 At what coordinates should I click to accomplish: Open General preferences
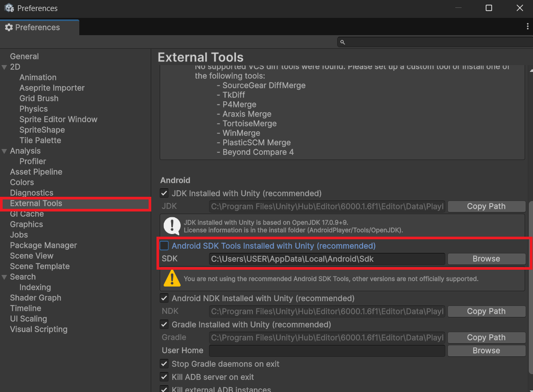pyautogui.click(x=24, y=56)
